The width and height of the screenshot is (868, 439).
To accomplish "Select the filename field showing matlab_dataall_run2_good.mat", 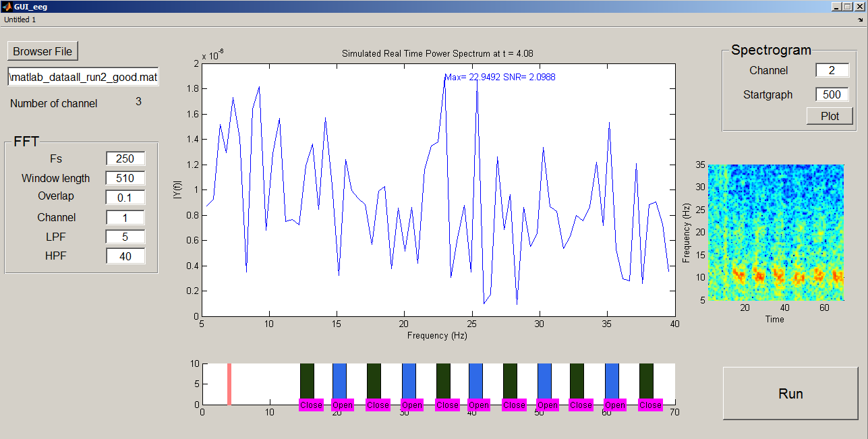I will (x=82, y=76).
